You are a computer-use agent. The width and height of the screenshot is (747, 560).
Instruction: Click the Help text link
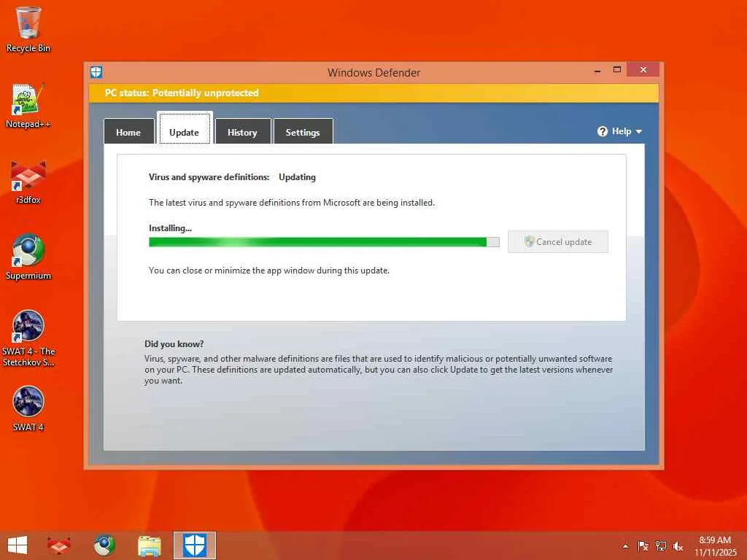(622, 131)
